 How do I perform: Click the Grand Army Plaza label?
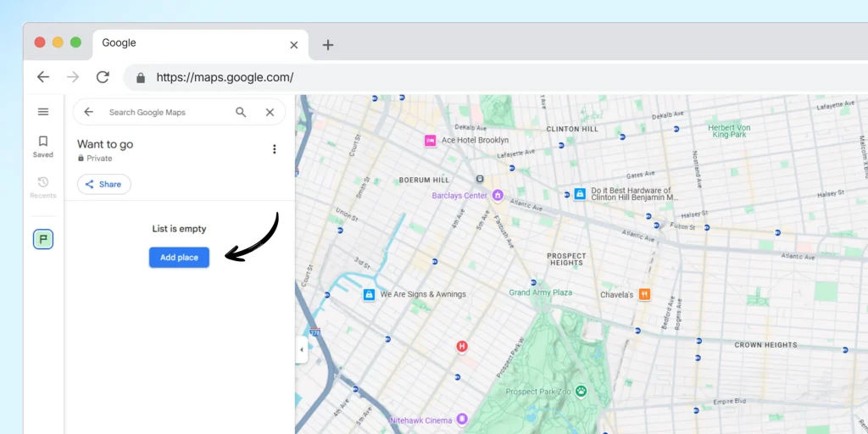[x=540, y=292]
